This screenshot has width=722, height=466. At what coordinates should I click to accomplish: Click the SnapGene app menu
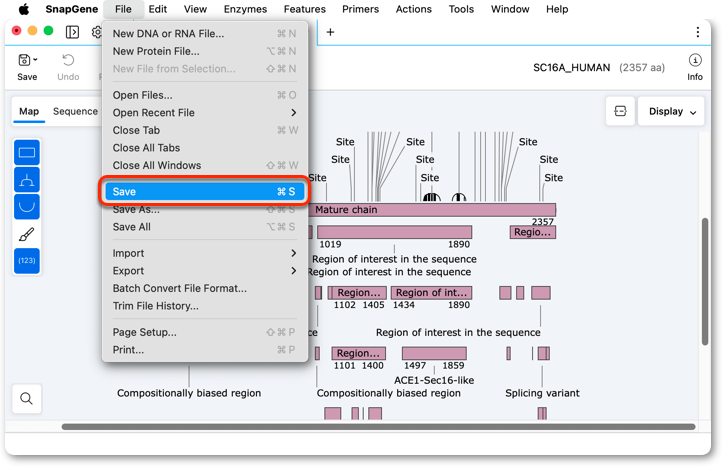tap(71, 9)
